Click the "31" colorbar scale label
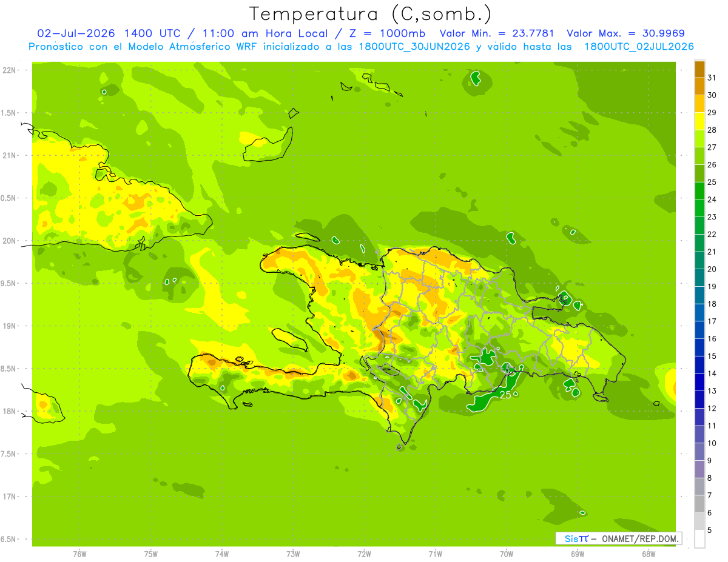 pyautogui.click(x=712, y=78)
